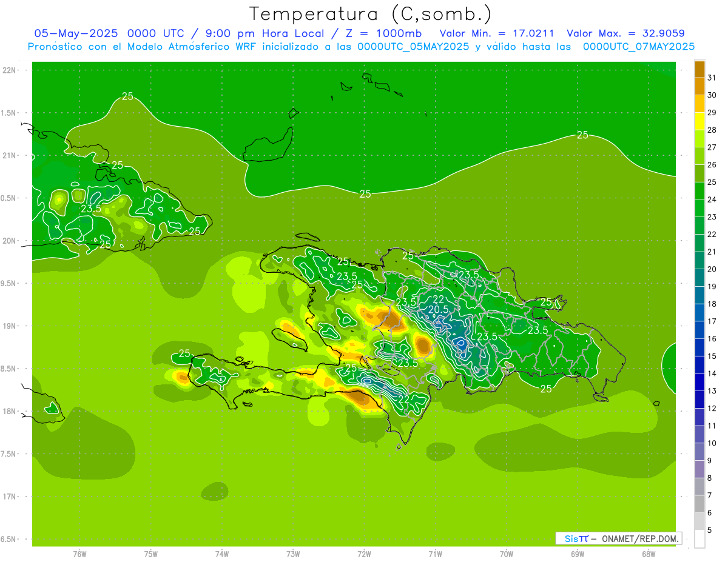Viewport: 728px width, 562px height.
Task: Pick the yellow legend swatch between 28 and 29
Action: coord(699,121)
